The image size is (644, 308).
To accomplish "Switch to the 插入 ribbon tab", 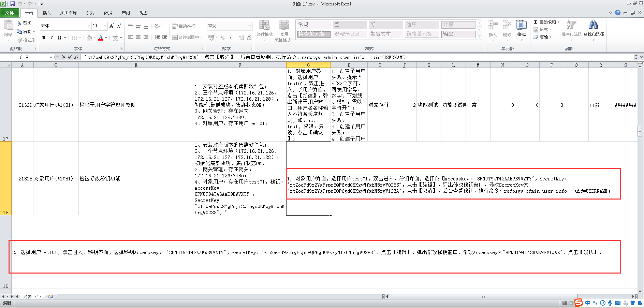I will click(x=46, y=13).
